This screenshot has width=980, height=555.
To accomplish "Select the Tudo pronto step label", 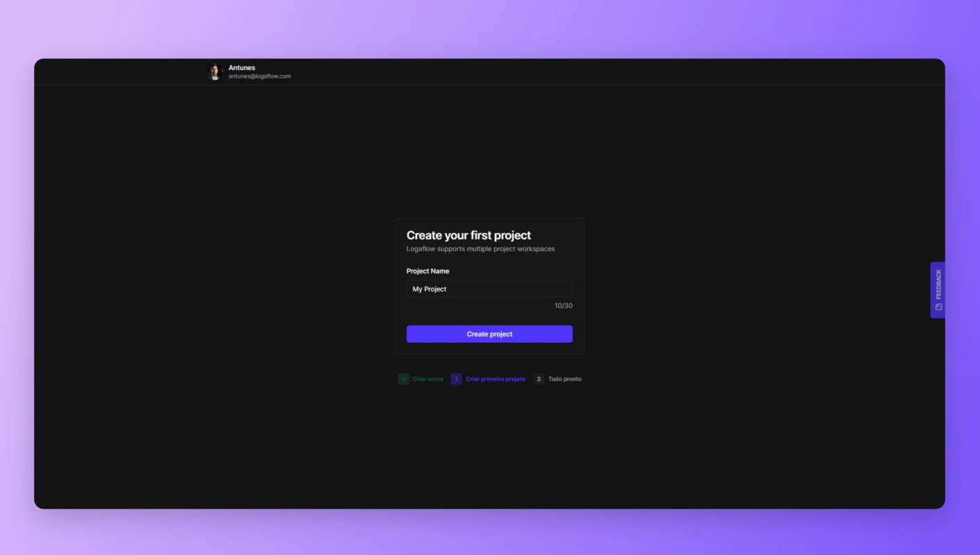I will click(x=565, y=379).
